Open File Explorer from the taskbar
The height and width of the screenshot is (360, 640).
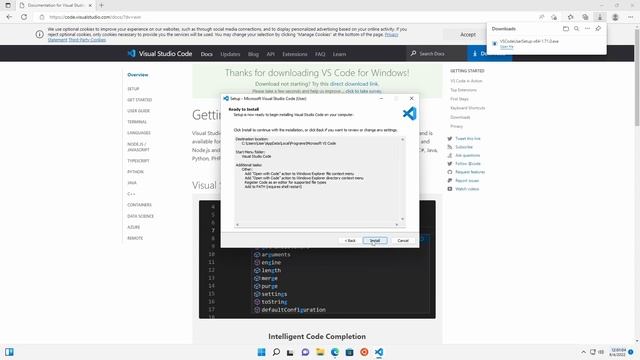point(320,352)
